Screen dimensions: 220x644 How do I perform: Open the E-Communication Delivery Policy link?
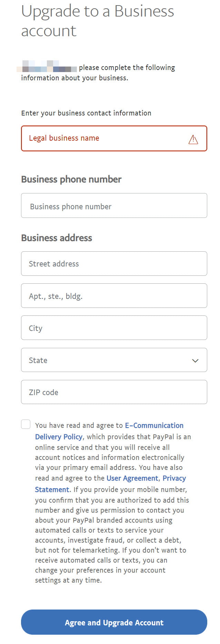(x=154, y=426)
